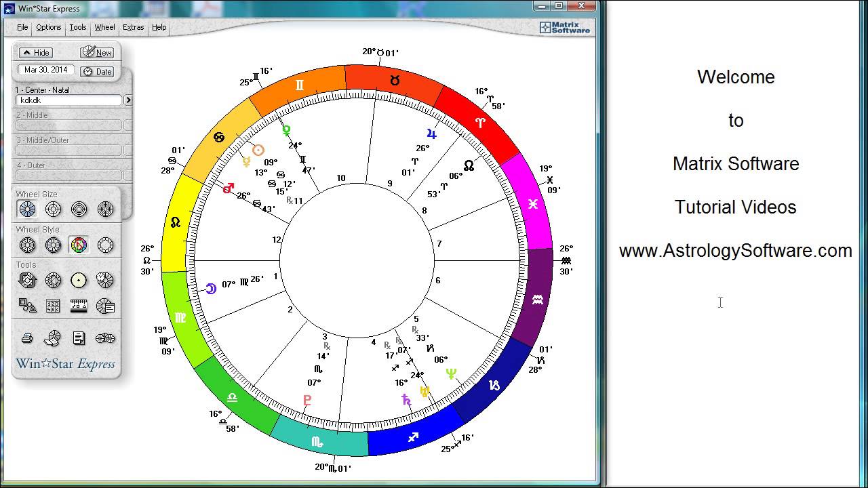Choose the first Wheel Style icon

pyautogui.click(x=27, y=245)
